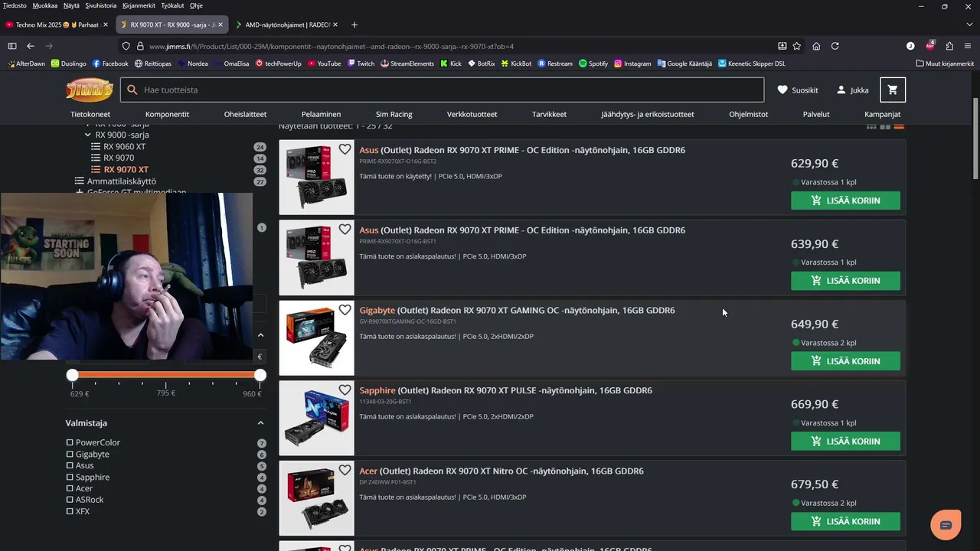Favorite the Asus PRIME 639,90 € product

(345, 230)
